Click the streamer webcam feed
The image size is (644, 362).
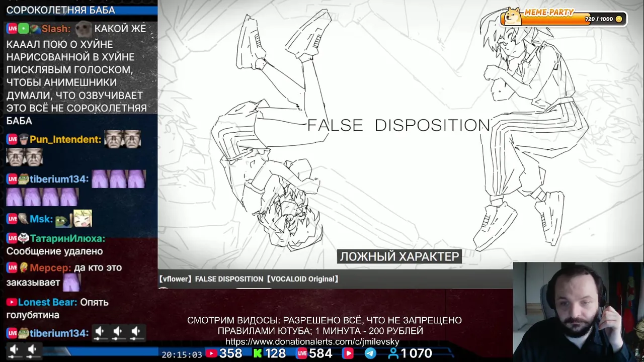click(x=578, y=311)
